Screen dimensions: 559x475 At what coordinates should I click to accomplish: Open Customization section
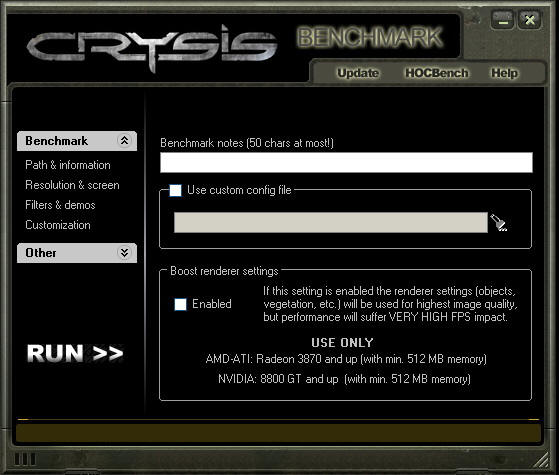click(x=58, y=225)
